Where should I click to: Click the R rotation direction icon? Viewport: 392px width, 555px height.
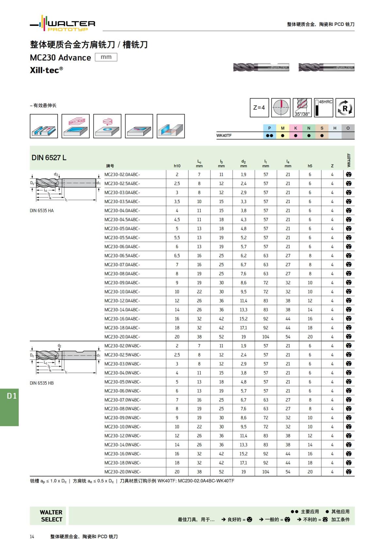point(345,108)
